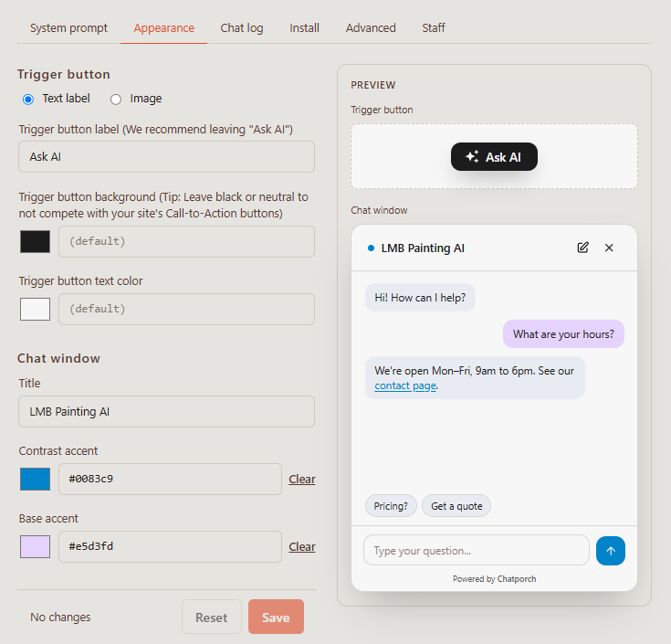Select the Image radio option
This screenshot has width=671, height=644.
coord(116,100)
